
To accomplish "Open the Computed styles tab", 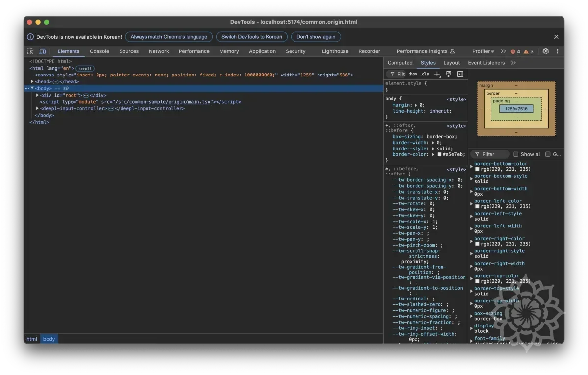I will [x=400, y=63].
